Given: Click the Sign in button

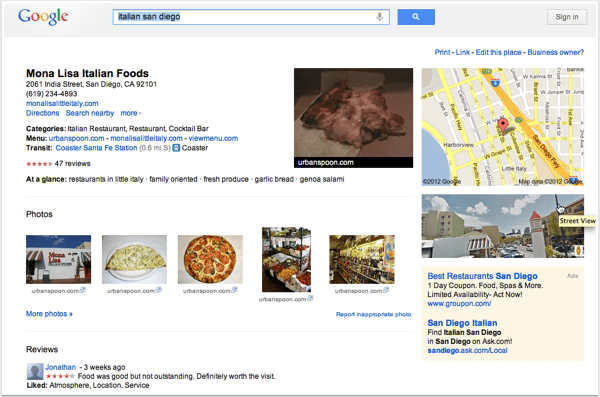Looking at the screenshot, I should point(567,17).
